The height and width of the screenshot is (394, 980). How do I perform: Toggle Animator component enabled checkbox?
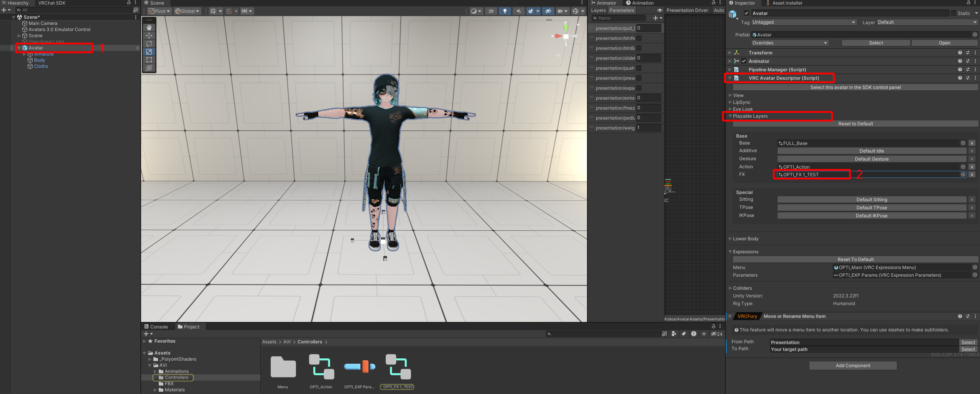pos(744,61)
